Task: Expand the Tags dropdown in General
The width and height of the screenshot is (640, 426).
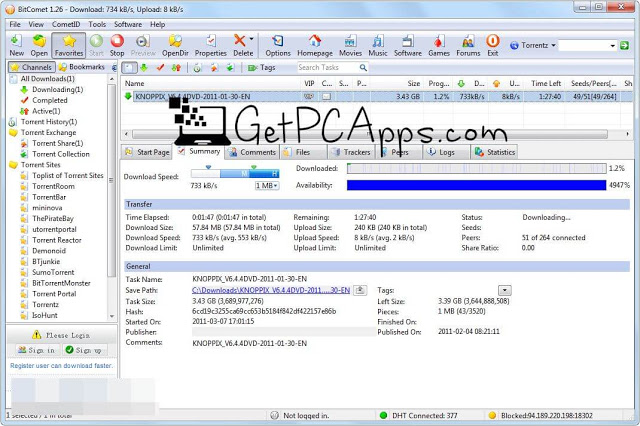Action: click(505, 291)
